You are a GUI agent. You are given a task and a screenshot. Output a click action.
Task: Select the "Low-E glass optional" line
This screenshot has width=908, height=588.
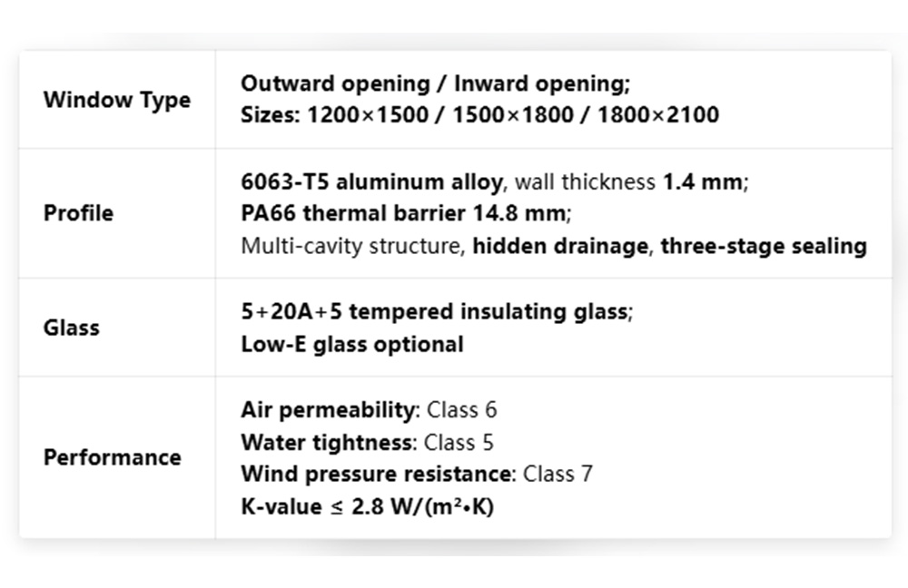coord(351,345)
